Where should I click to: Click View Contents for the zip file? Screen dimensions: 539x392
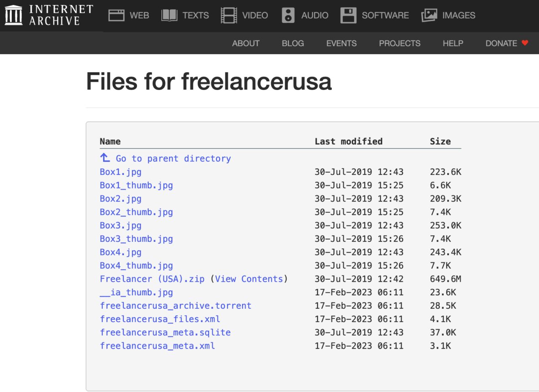(249, 279)
